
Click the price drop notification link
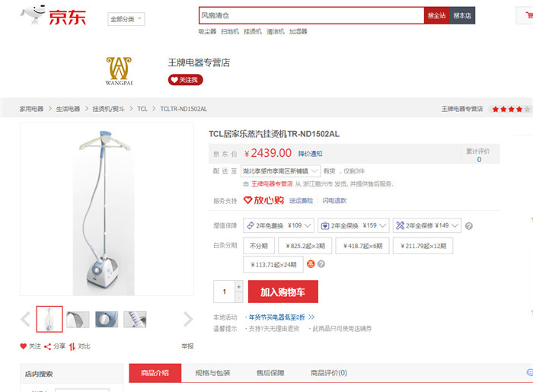pos(310,154)
